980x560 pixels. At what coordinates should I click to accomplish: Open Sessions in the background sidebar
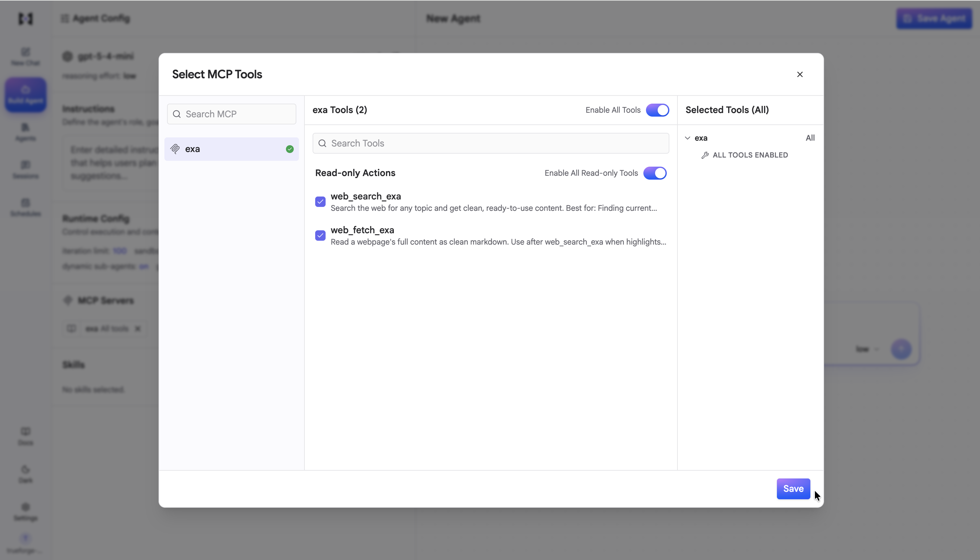pyautogui.click(x=25, y=170)
